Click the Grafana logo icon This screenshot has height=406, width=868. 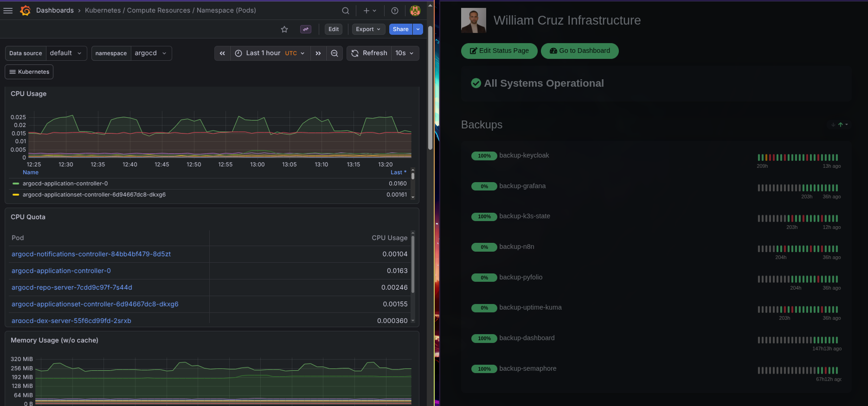click(x=26, y=10)
